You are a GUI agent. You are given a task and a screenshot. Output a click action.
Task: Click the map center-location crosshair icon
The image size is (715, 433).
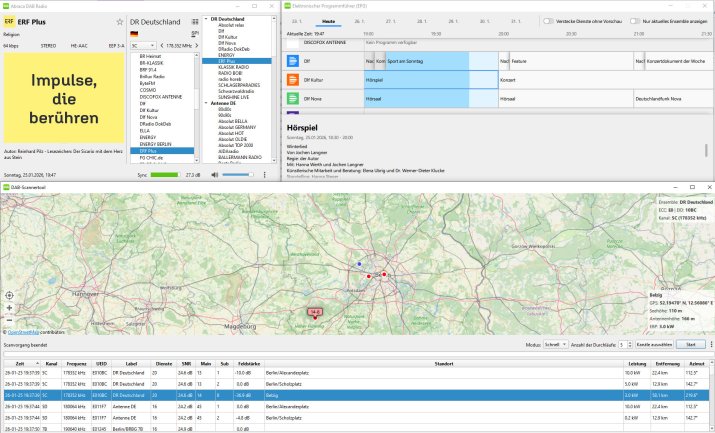tap(10, 295)
